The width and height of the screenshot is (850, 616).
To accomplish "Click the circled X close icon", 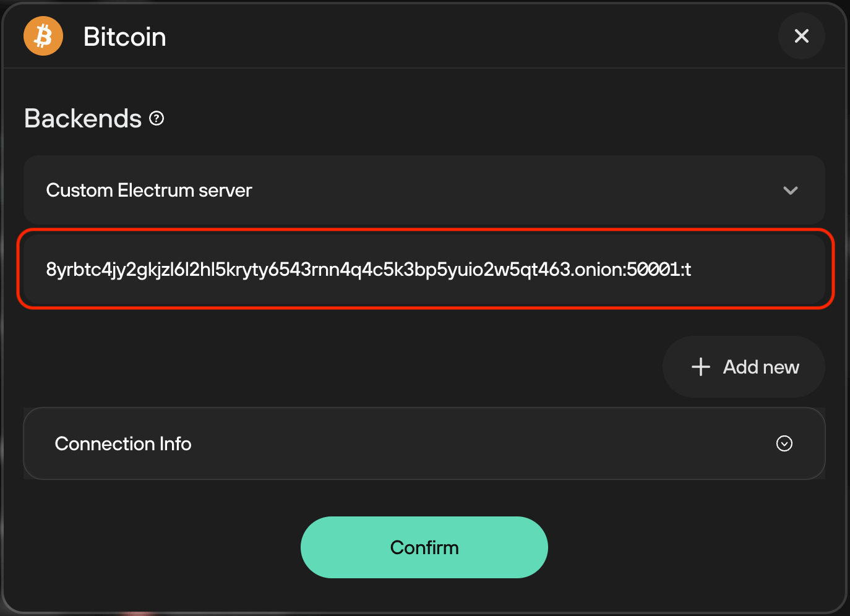I will (802, 36).
